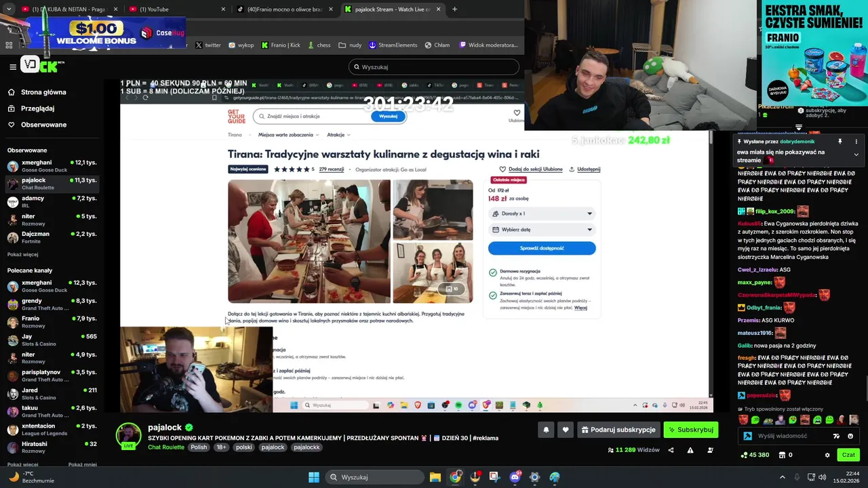Open the channel points shop icon
This screenshot has height=488, width=868.
tap(782, 455)
